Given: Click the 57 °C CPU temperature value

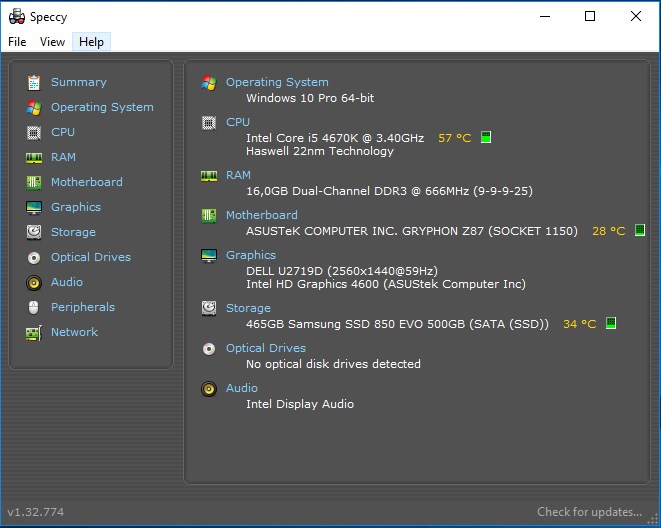Looking at the screenshot, I should pos(454,138).
